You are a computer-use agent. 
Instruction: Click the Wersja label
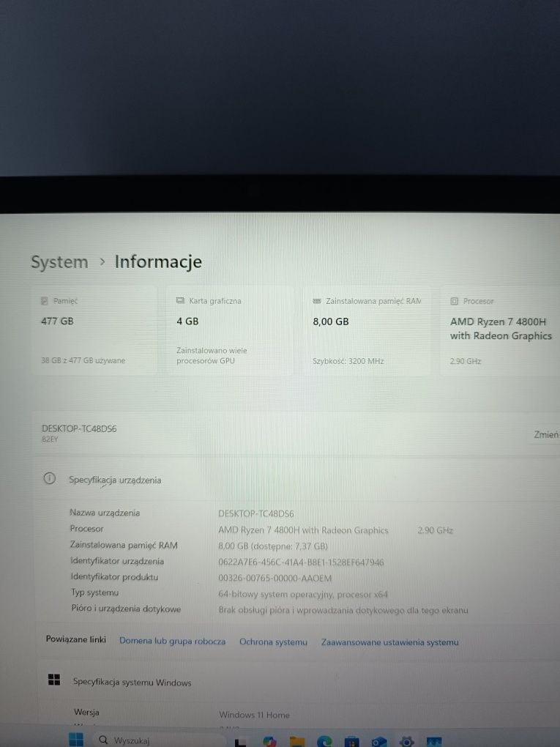point(86,713)
